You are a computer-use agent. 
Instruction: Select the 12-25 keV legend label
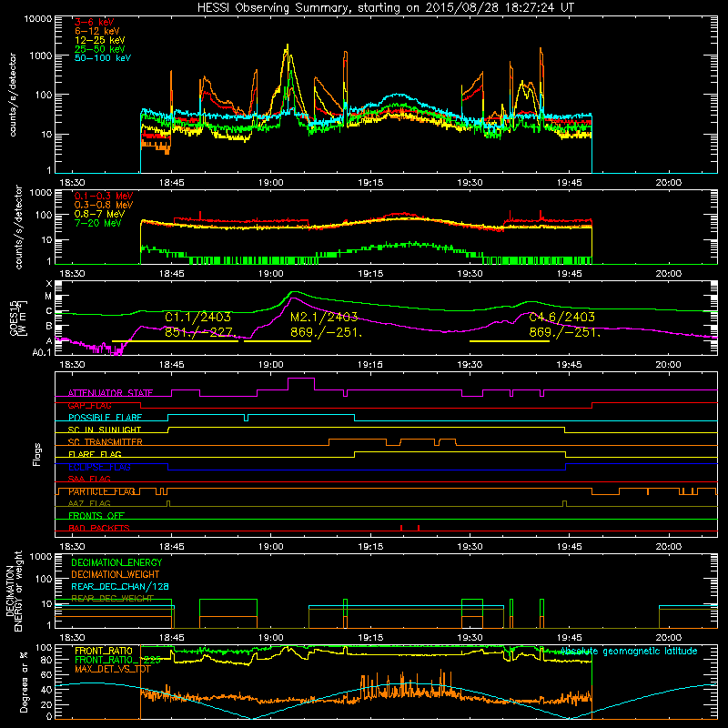100,40
